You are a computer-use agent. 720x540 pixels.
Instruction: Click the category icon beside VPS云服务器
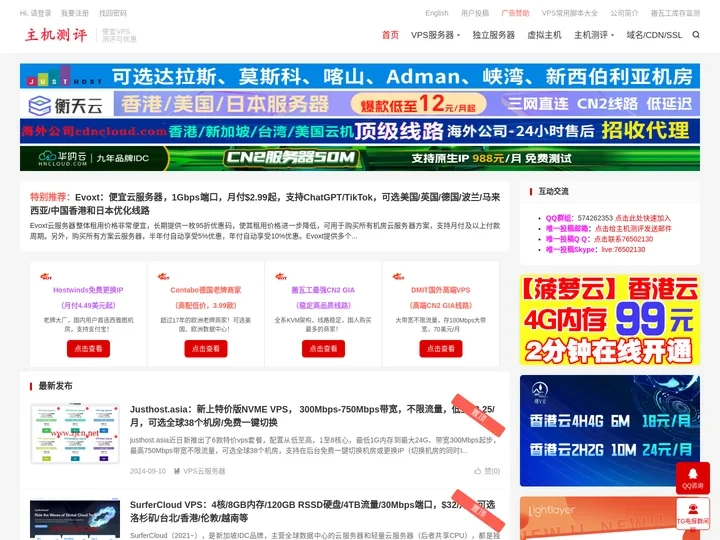177,471
